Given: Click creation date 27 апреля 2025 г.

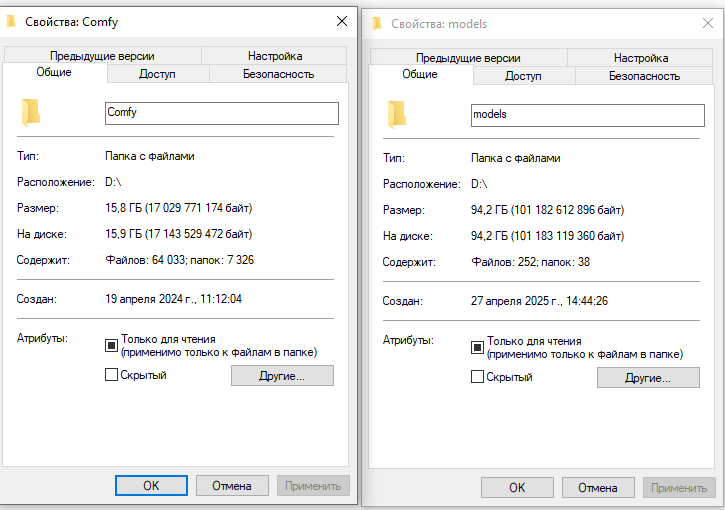Looking at the screenshot, I should click(x=539, y=301).
